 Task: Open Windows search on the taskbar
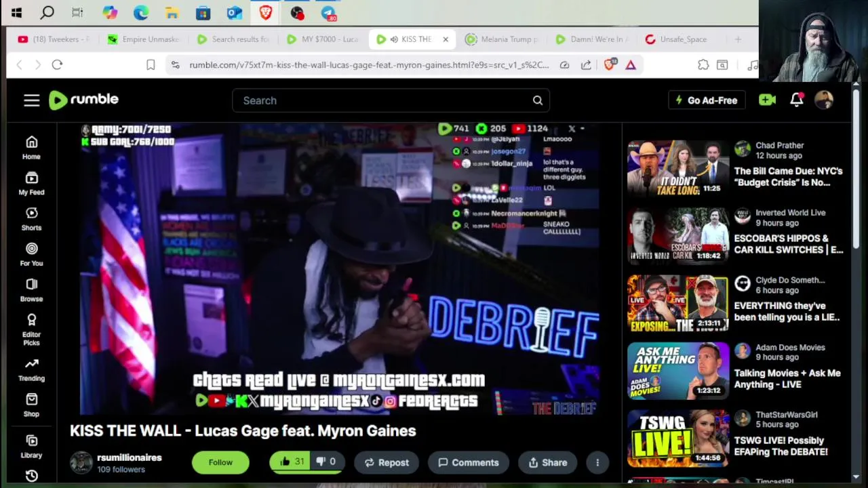(47, 12)
